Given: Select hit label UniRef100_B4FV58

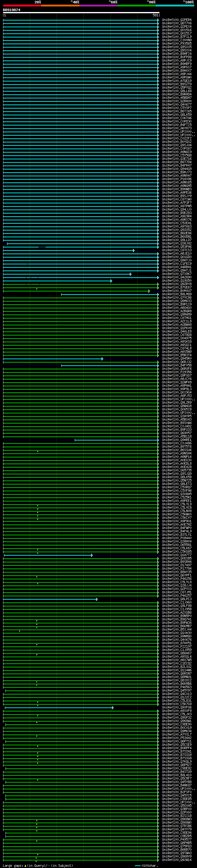Looking at the screenshot, I should click(176, 365).
